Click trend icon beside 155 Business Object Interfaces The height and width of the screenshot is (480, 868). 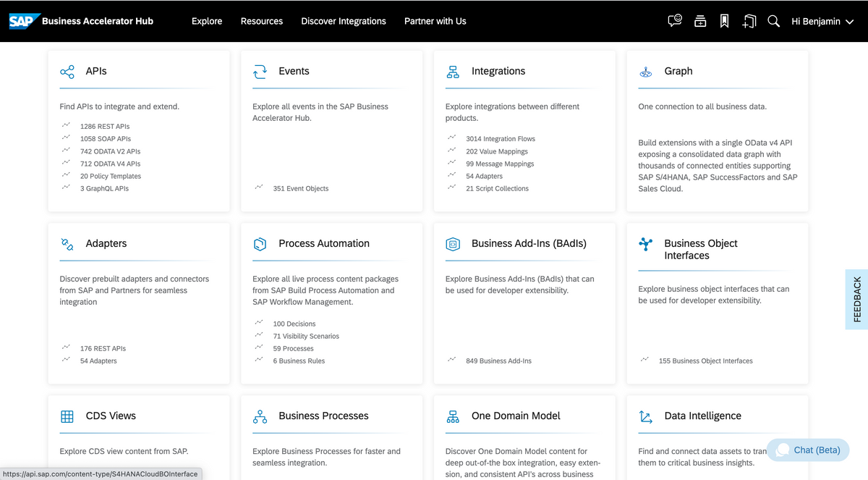644,361
